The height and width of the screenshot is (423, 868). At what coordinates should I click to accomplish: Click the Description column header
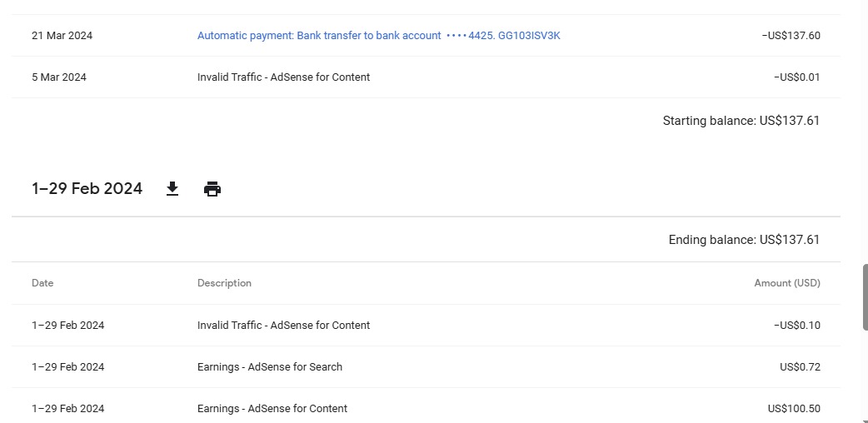pyautogui.click(x=224, y=283)
